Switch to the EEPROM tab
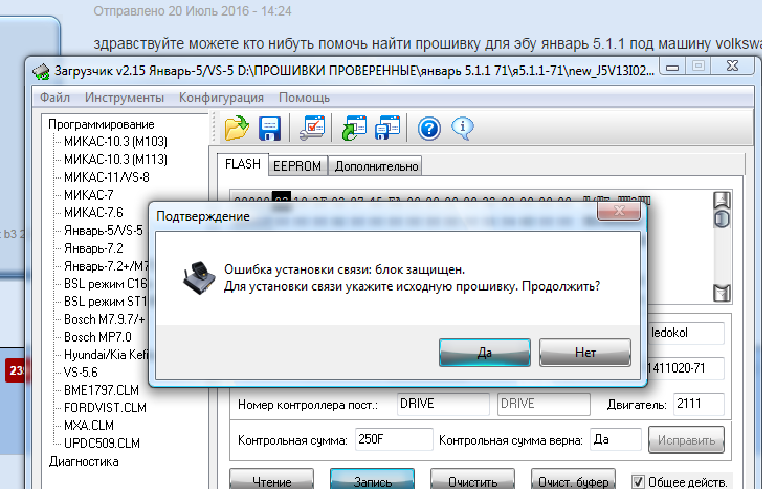Image resolution: width=762 pixels, height=490 pixels. click(297, 166)
